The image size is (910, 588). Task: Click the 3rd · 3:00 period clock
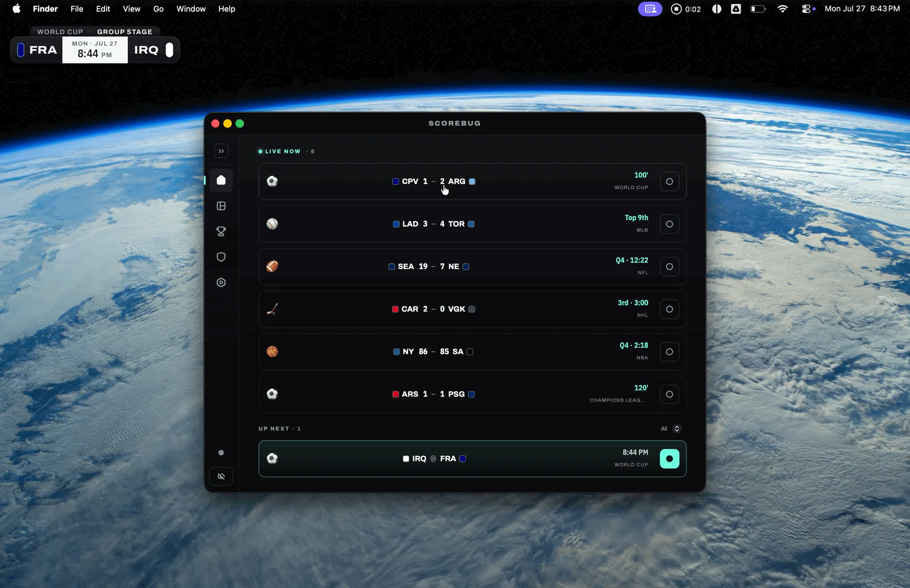(x=633, y=303)
